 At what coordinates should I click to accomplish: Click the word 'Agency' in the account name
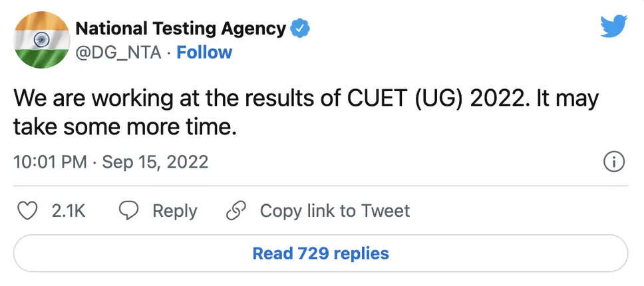pos(255,29)
